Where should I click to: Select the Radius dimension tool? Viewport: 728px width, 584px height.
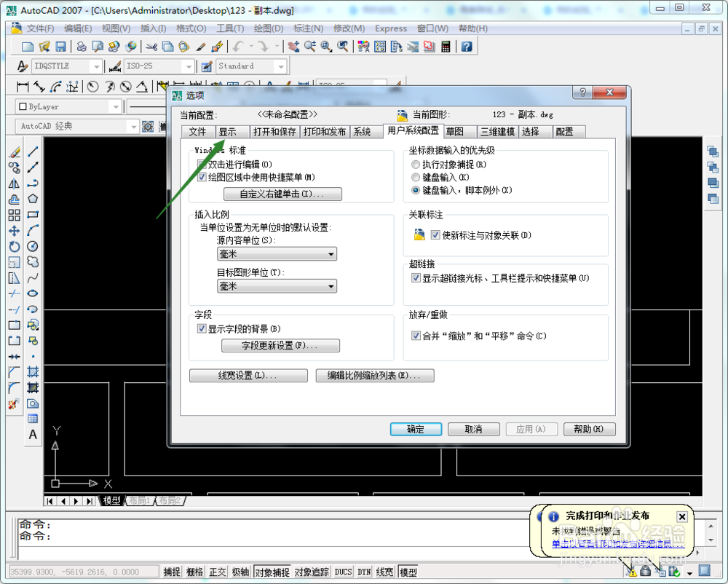(x=93, y=87)
